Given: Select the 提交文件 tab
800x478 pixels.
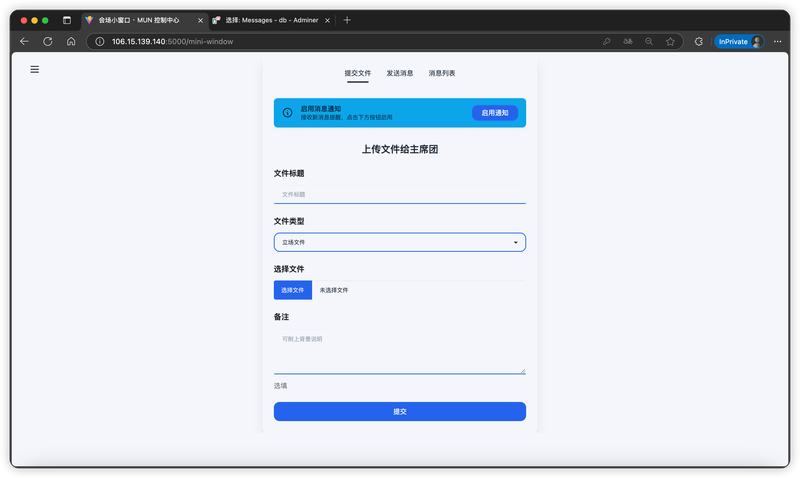Looking at the screenshot, I should (358, 73).
